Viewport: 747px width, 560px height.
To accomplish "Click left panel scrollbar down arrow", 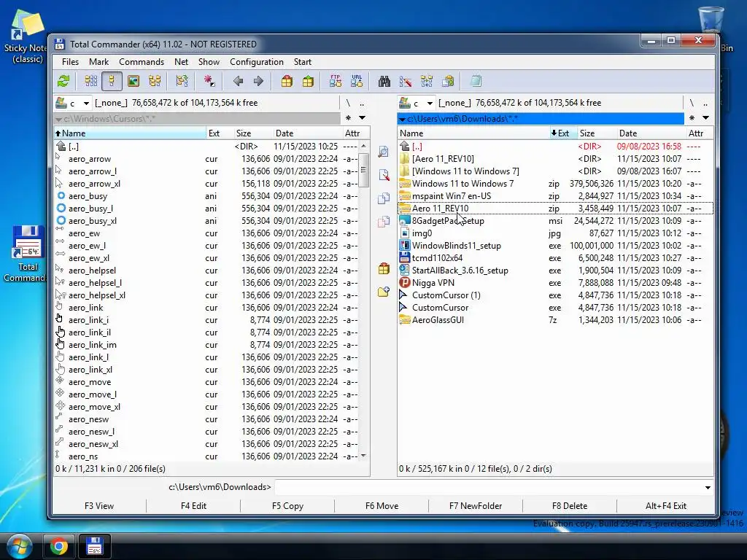I will [x=363, y=456].
